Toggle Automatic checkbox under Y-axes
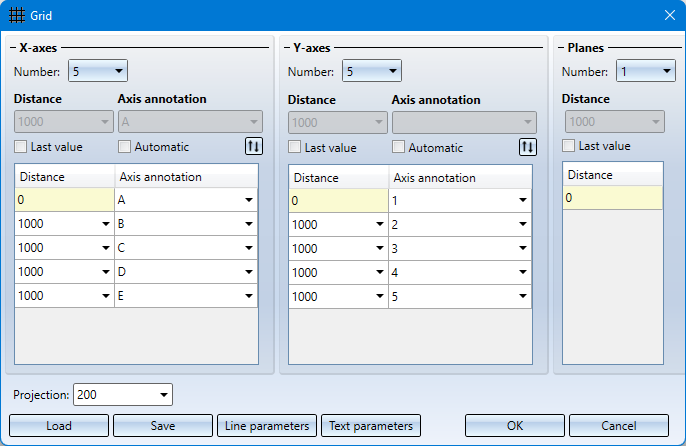 [398, 147]
